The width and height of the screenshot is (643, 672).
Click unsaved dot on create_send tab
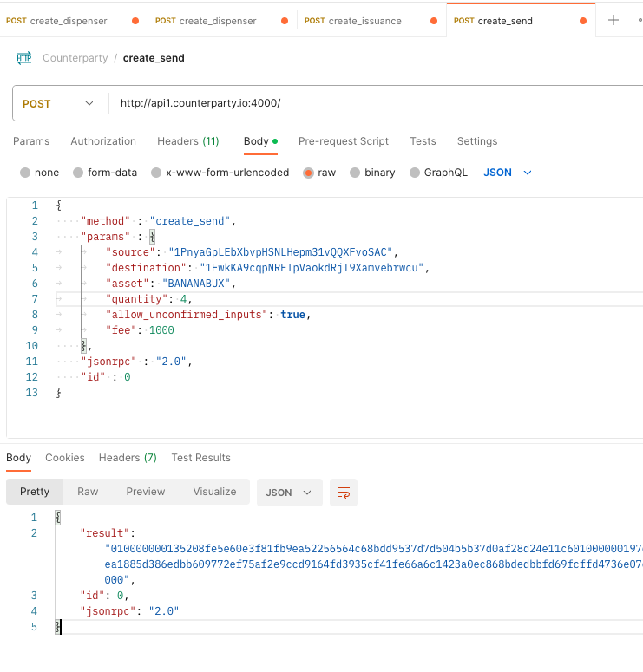[583, 21]
